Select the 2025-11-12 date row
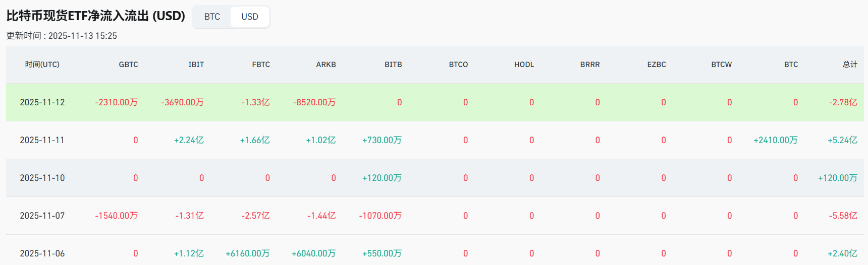Screen dimensions: 868x265 [x=42, y=102]
